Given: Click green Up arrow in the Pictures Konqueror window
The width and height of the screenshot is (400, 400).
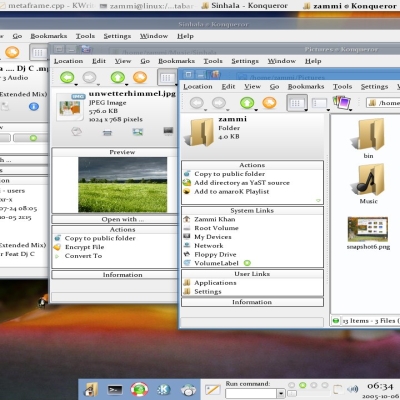Looking at the screenshot, I should point(118,77).
